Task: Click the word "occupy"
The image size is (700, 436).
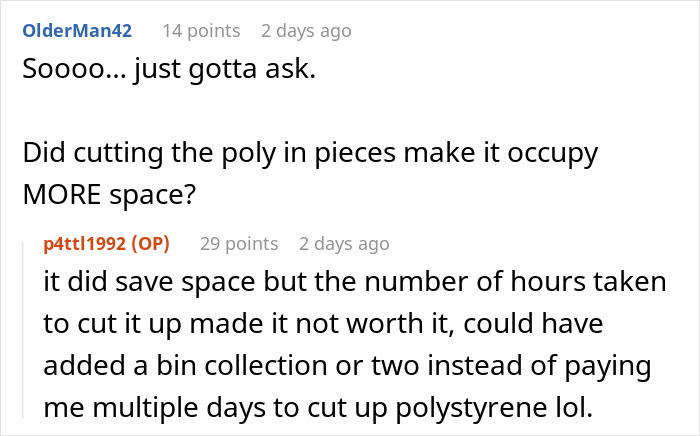Action: pos(553,154)
